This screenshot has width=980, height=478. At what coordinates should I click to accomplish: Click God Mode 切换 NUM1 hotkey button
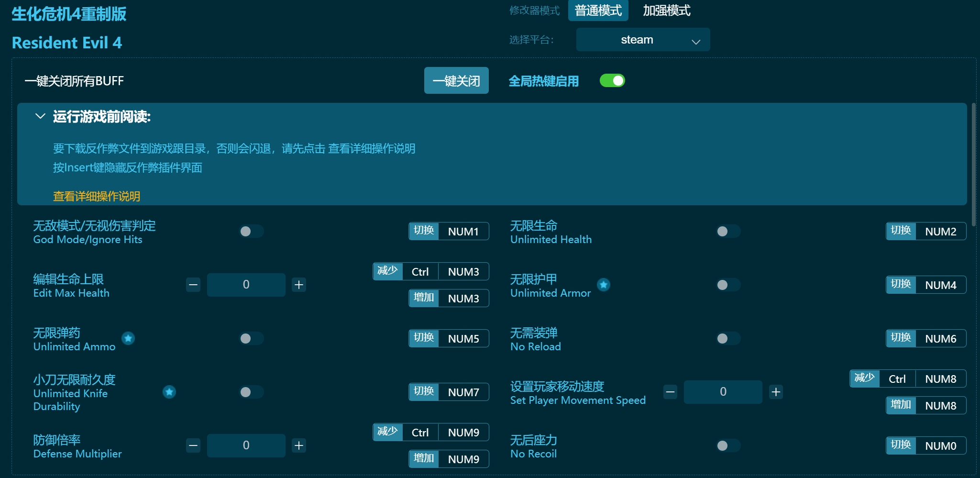coord(449,231)
